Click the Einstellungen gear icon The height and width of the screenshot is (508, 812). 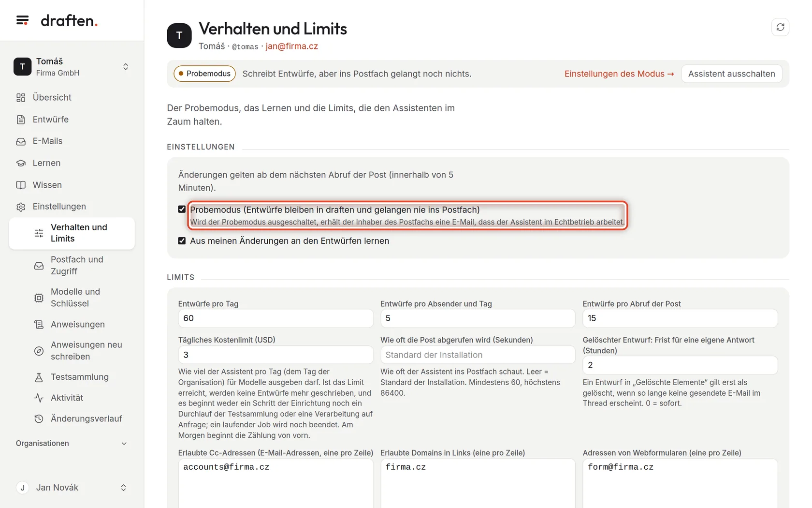point(21,207)
